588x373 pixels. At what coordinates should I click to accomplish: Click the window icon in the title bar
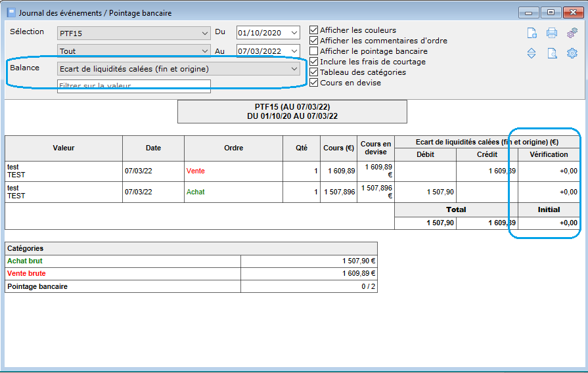[11, 12]
